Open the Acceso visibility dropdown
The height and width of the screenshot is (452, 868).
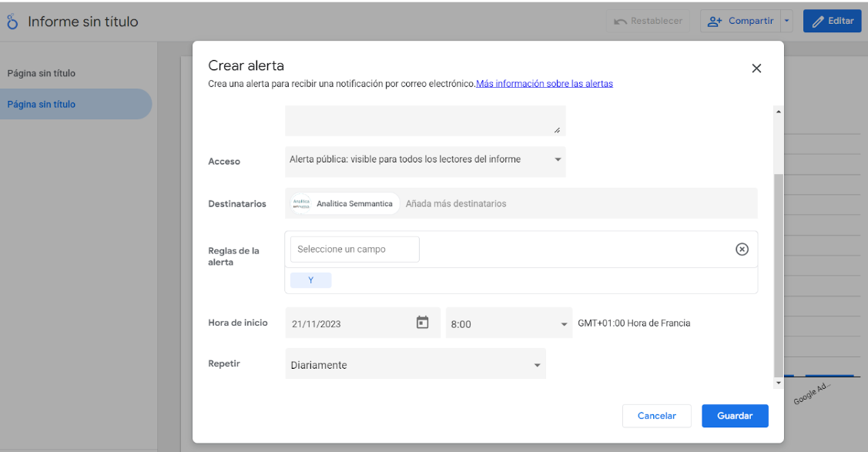(x=425, y=160)
